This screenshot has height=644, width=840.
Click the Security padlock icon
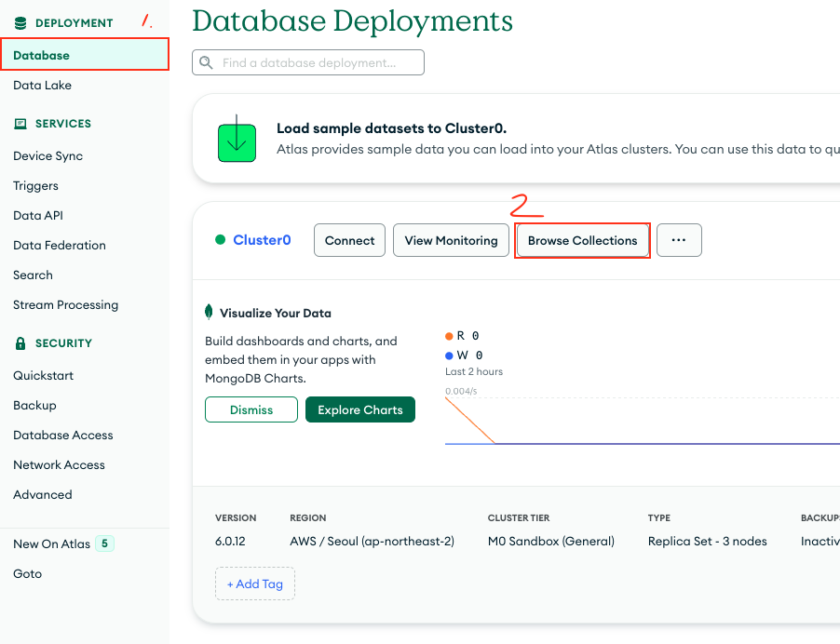tap(20, 343)
